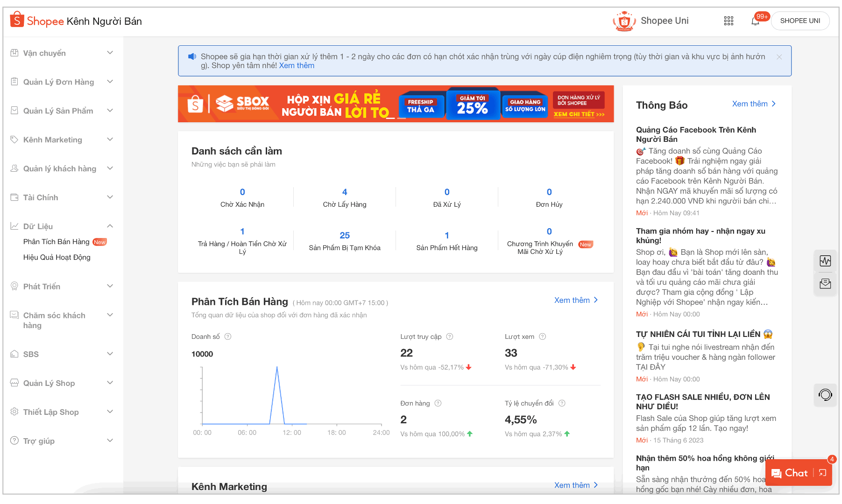Open Chương Trình Khuyến Mãi Chờ Xử Lý

pyautogui.click(x=549, y=241)
